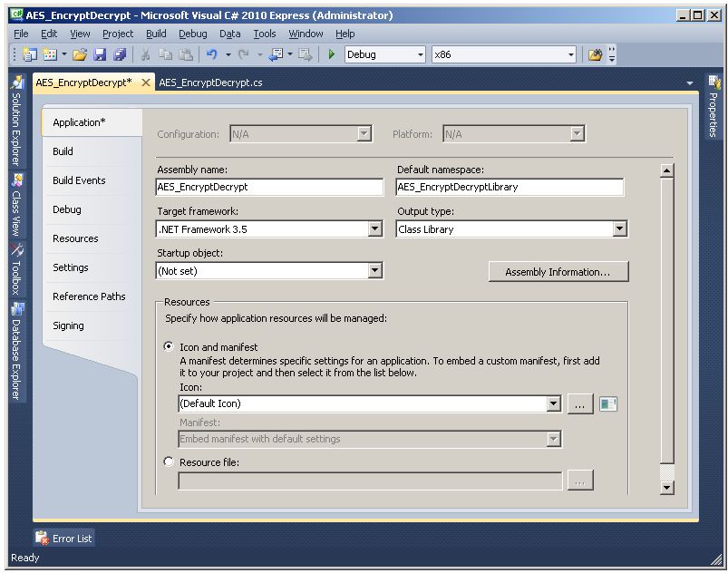This screenshot has width=728, height=573.
Task: Open the active documents list arrow
Action: tap(689, 83)
